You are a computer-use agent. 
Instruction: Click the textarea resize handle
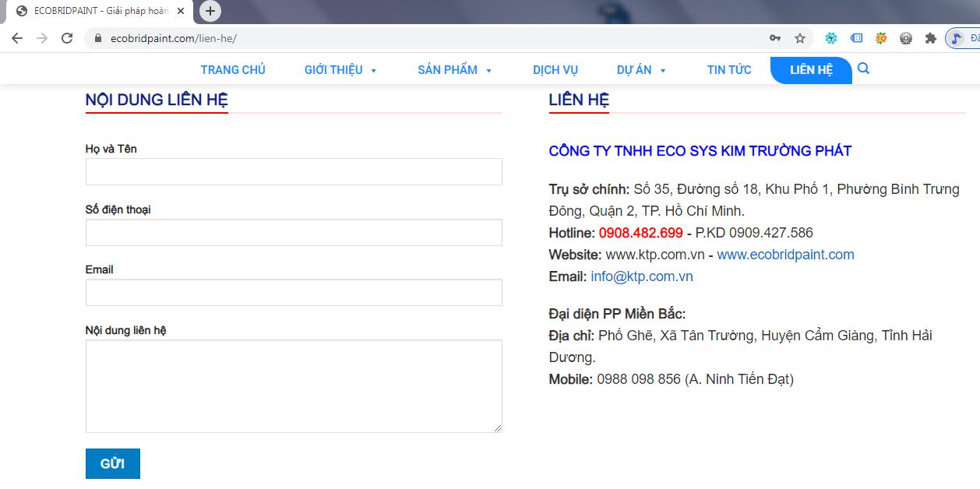click(497, 427)
